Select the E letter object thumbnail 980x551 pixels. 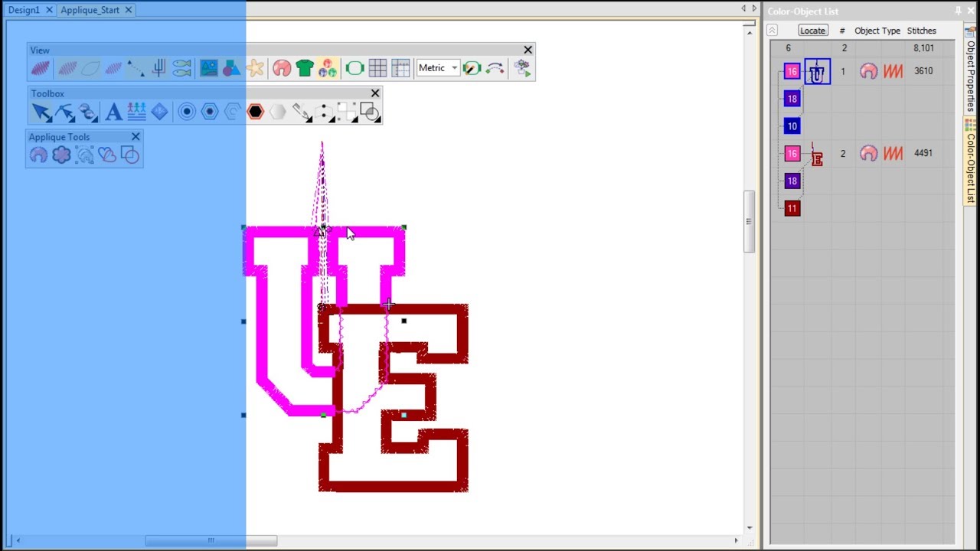pyautogui.click(x=817, y=155)
